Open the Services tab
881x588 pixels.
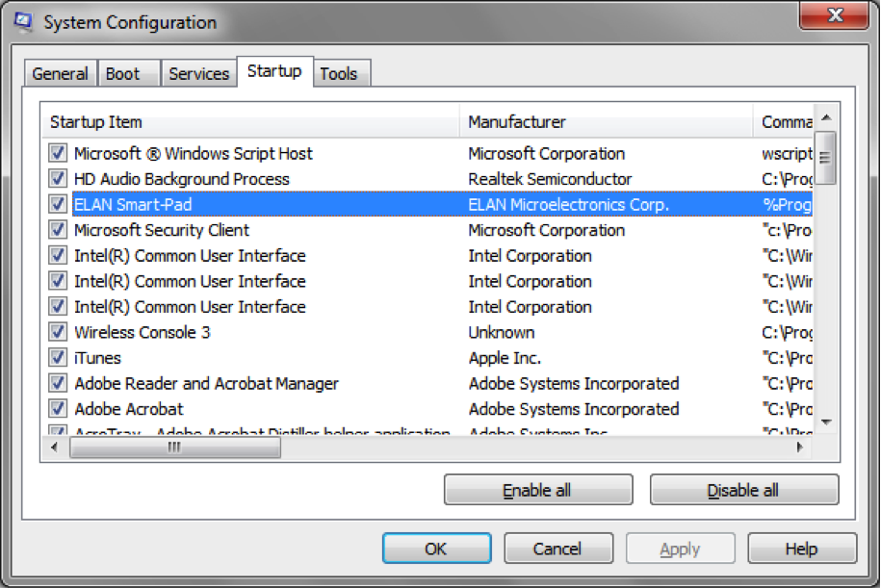click(x=198, y=74)
